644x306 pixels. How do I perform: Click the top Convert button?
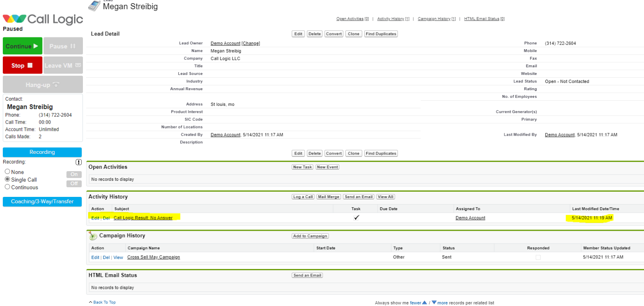coord(334,34)
